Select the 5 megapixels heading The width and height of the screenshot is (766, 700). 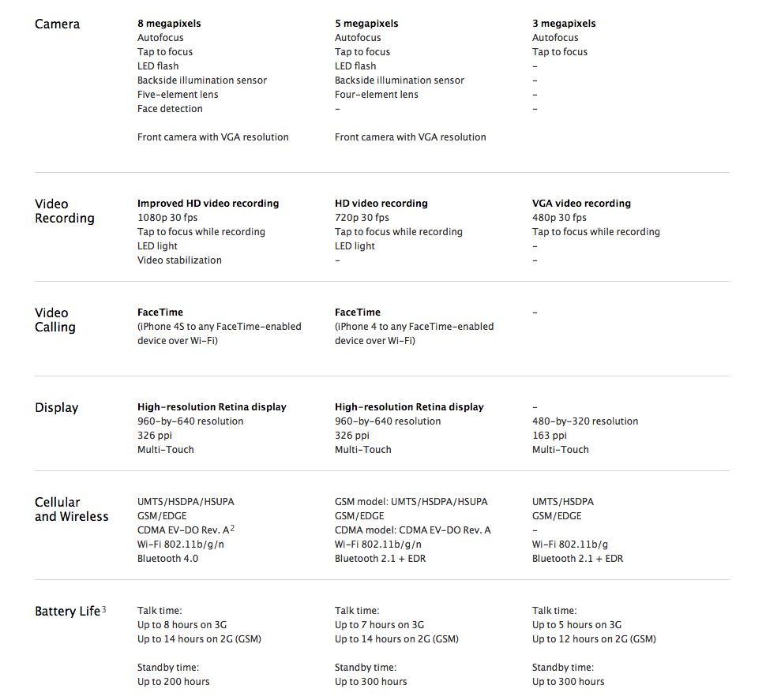coord(366,24)
